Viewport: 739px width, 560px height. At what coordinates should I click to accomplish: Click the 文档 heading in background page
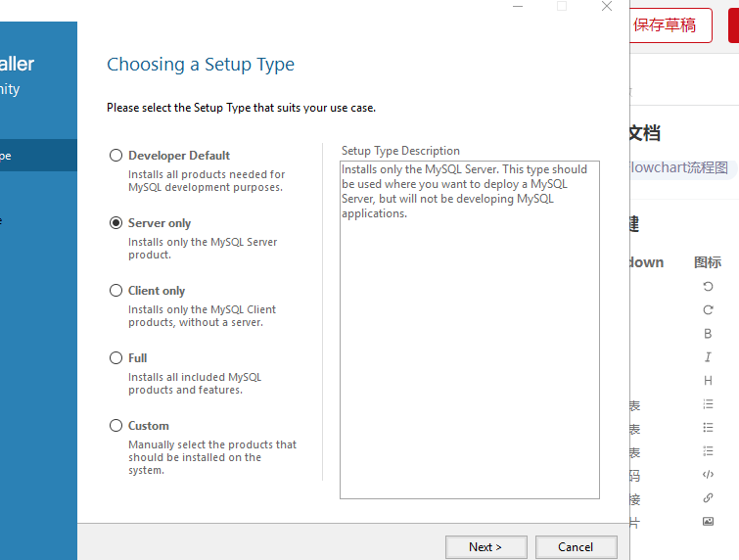tap(645, 133)
